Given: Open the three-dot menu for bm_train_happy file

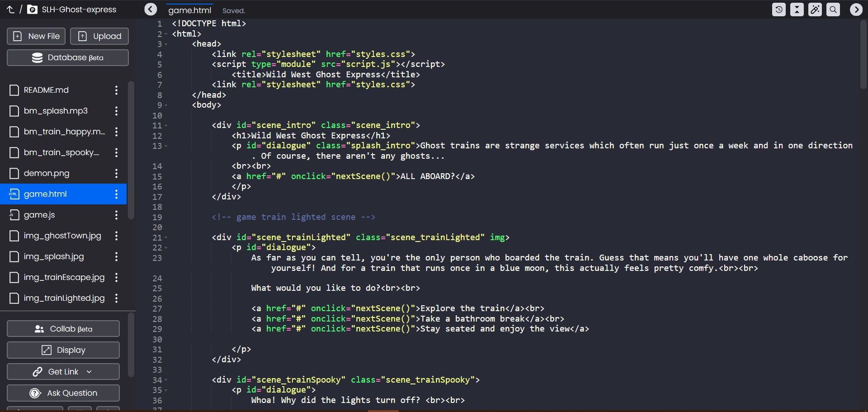Looking at the screenshot, I should 116,132.
